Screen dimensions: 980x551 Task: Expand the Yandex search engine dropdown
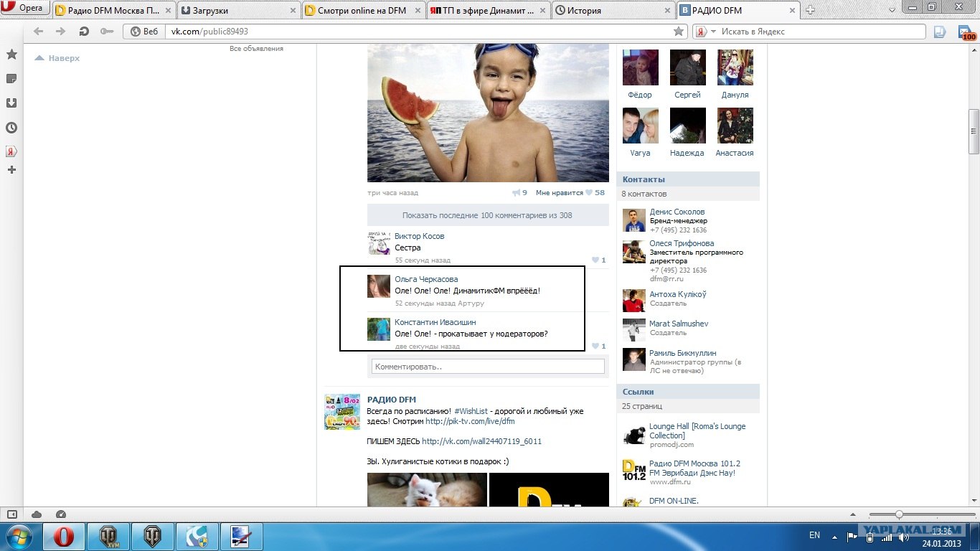713,32
